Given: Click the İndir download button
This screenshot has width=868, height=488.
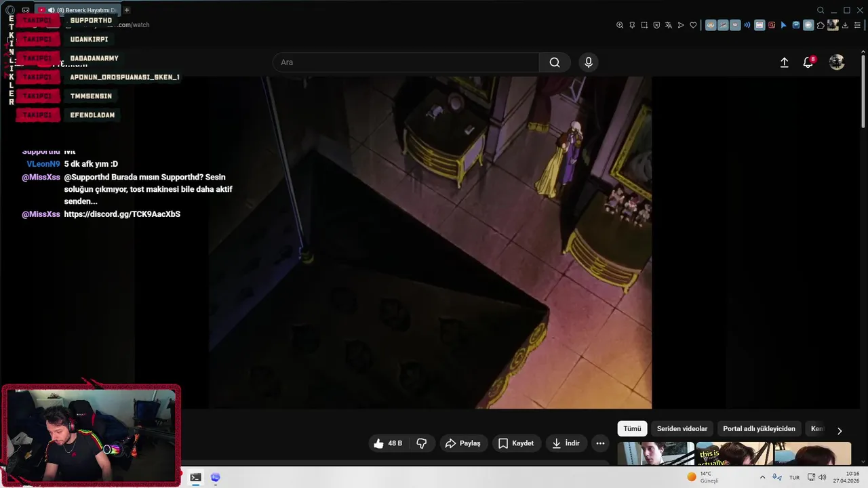Looking at the screenshot, I should pyautogui.click(x=566, y=443).
